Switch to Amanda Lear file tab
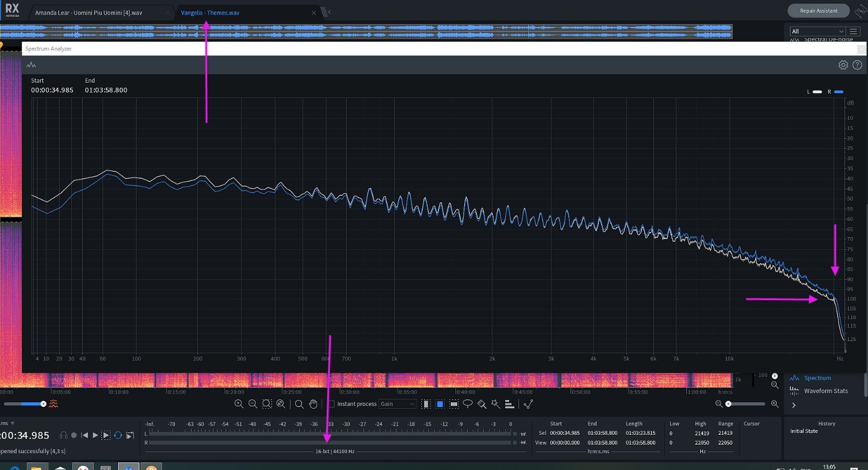868x470 pixels. [89, 13]
